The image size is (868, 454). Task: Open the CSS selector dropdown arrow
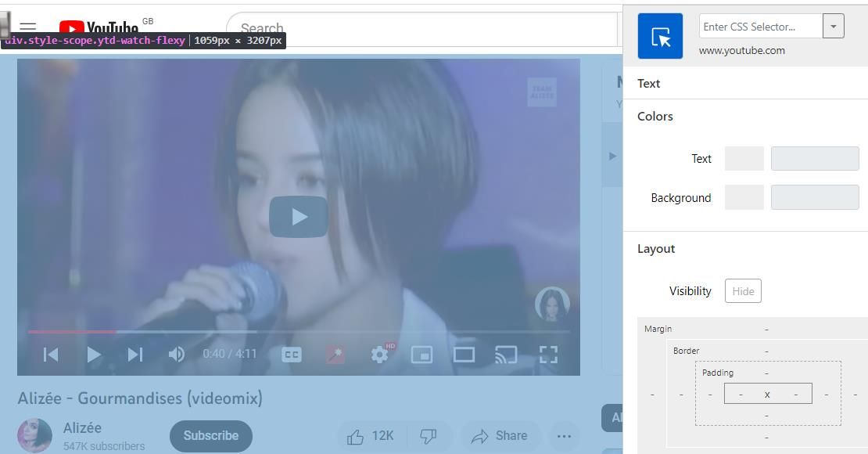coord(833,26)
